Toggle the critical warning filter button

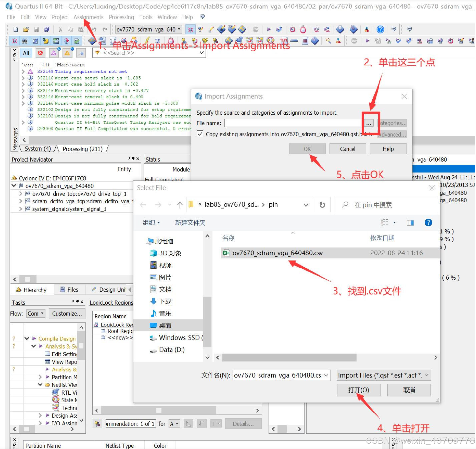click(x=54, y=53)
